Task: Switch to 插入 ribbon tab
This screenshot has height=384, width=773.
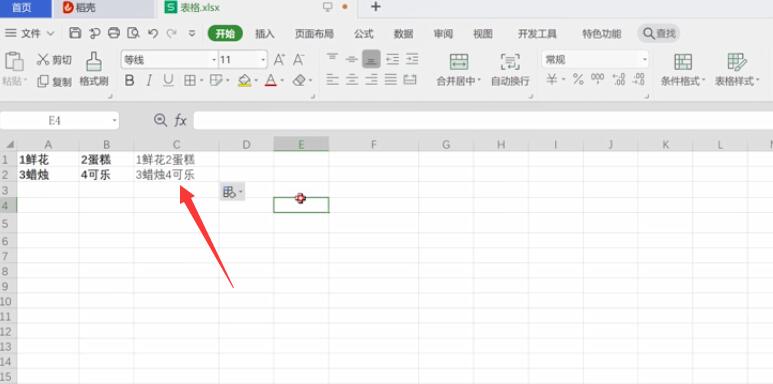Action: coord(265,34)
